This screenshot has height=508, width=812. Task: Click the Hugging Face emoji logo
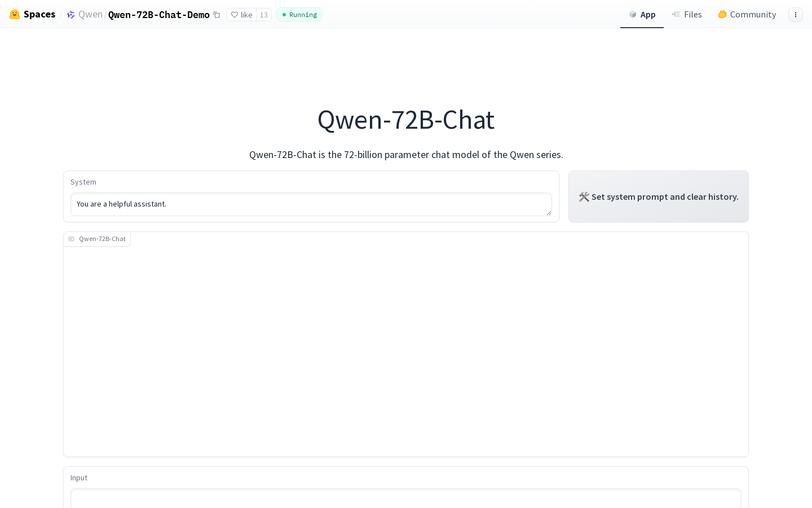15,14
